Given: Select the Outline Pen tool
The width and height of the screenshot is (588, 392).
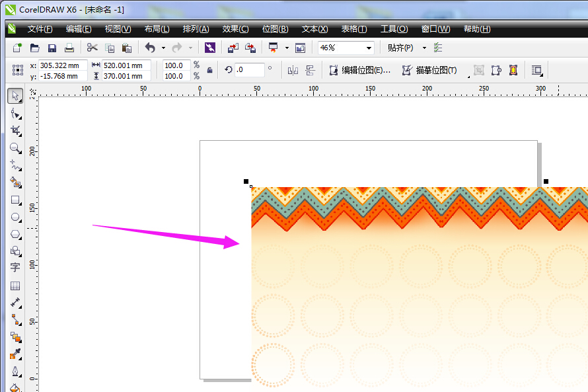Looking at the screenshot, I should coord(15,372).
